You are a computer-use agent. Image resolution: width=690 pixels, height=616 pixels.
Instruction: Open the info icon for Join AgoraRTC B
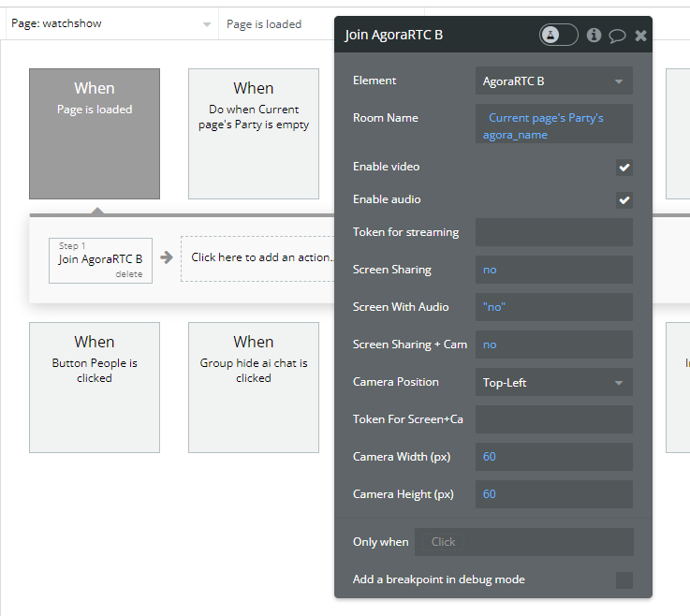pos(594,35)
